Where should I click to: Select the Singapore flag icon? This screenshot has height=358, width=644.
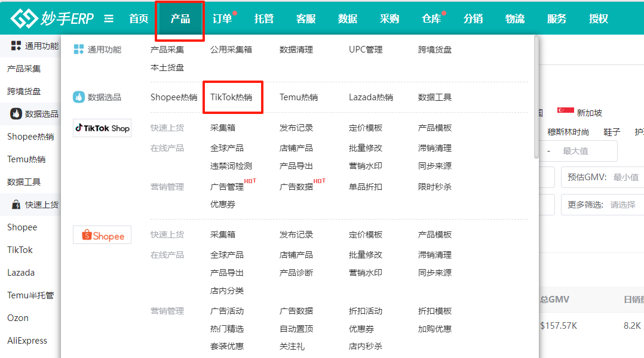[566, 110]
